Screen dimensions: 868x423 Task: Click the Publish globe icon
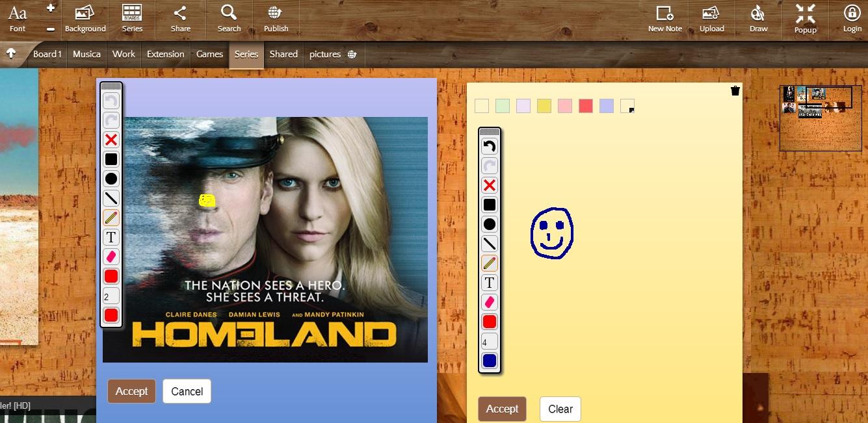click(276, 19)
